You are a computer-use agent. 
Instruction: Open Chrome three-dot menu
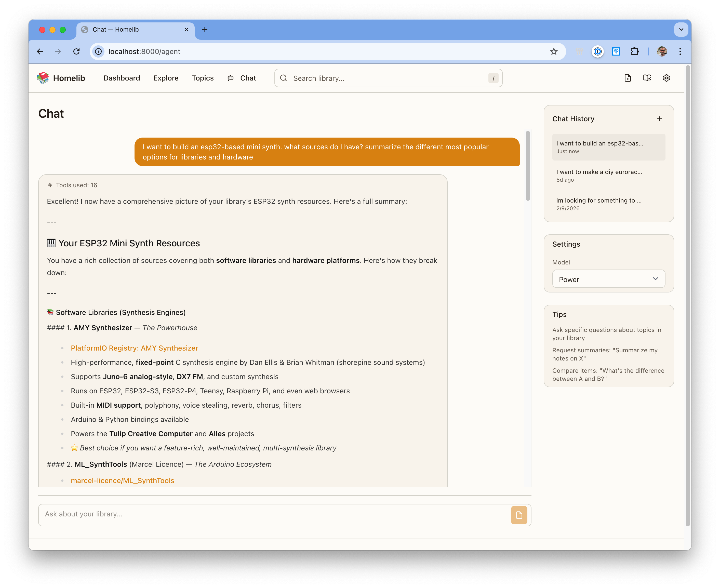tap(680, 51)
